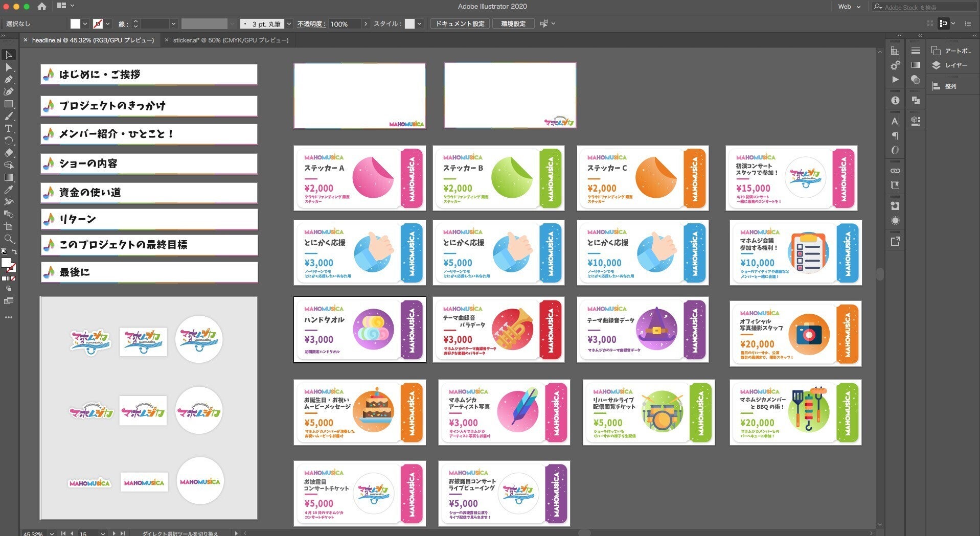980x536 pixels.
Task: Switch to the sticker.ai document tab
Action: click(x=230, y=40)
